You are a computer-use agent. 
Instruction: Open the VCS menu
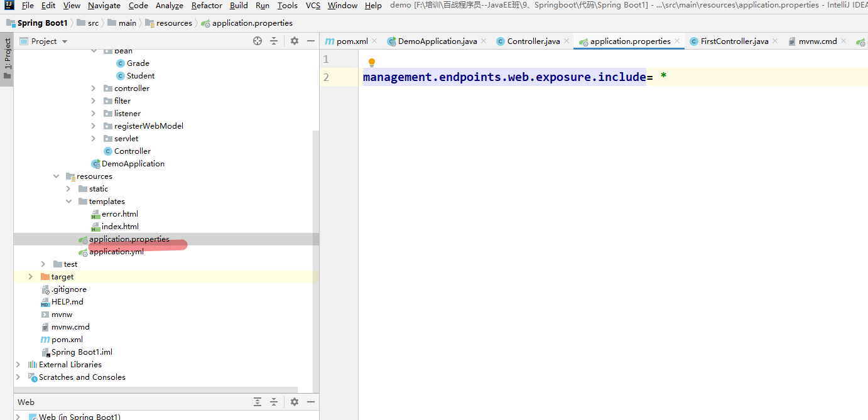click(313, 6)
